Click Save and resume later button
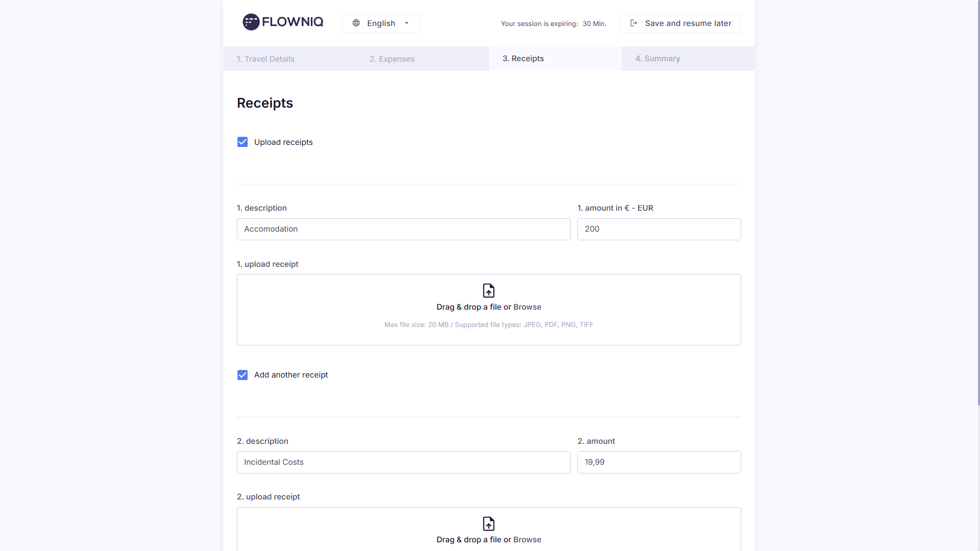Image resolution: width=980 pixels, height=551 pixels. coord(680,23)
